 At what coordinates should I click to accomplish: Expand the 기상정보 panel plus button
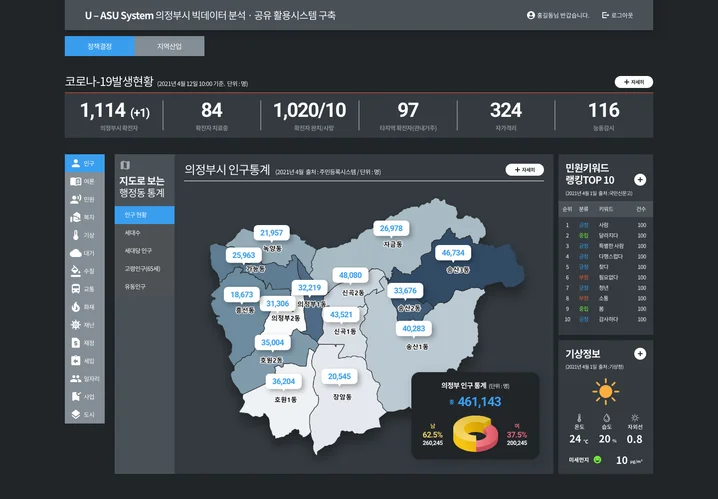pos(640,354)
